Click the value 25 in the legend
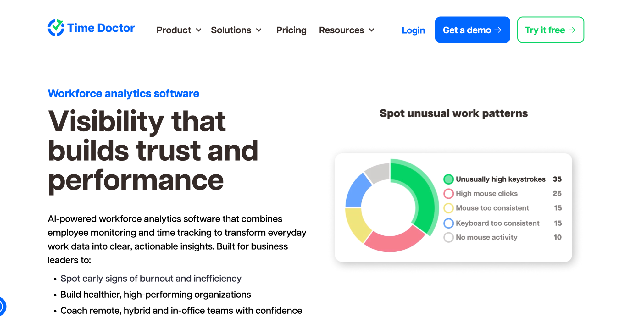 pyautogui.click(x=557, y=194)
